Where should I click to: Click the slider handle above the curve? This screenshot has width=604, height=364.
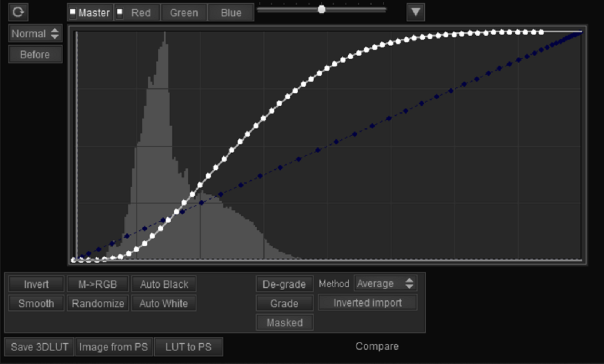321,9
